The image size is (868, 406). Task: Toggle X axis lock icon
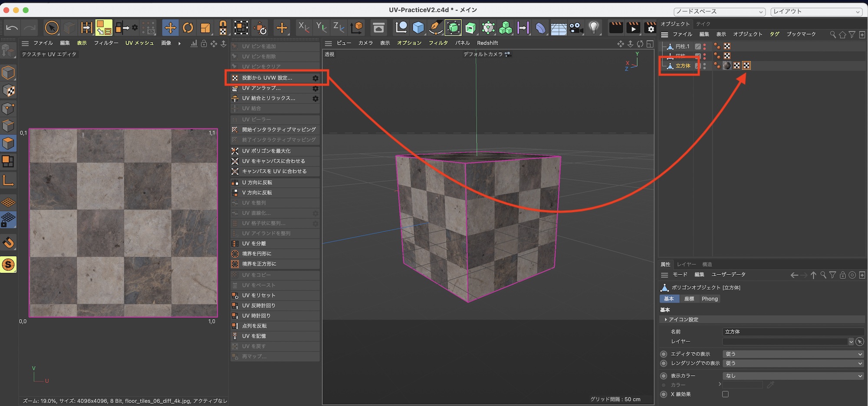tap(304, 28)
